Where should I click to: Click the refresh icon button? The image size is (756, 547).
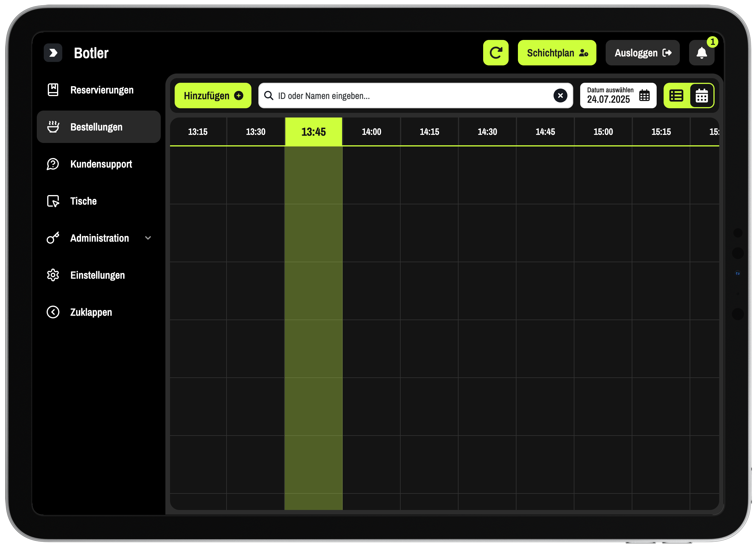pyautogui.click(x=496, y=53)
